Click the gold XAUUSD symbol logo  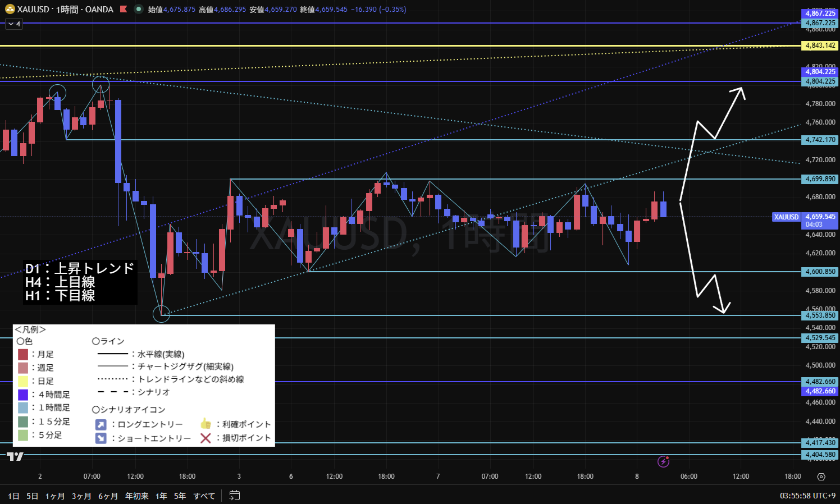[x=10, y=10]
